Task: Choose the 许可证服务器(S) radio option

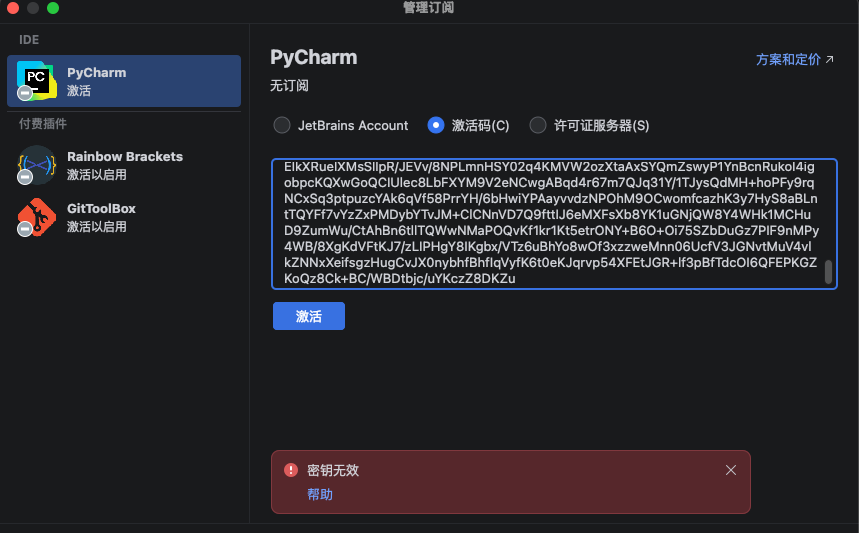Action: click(x=537, y=125)
